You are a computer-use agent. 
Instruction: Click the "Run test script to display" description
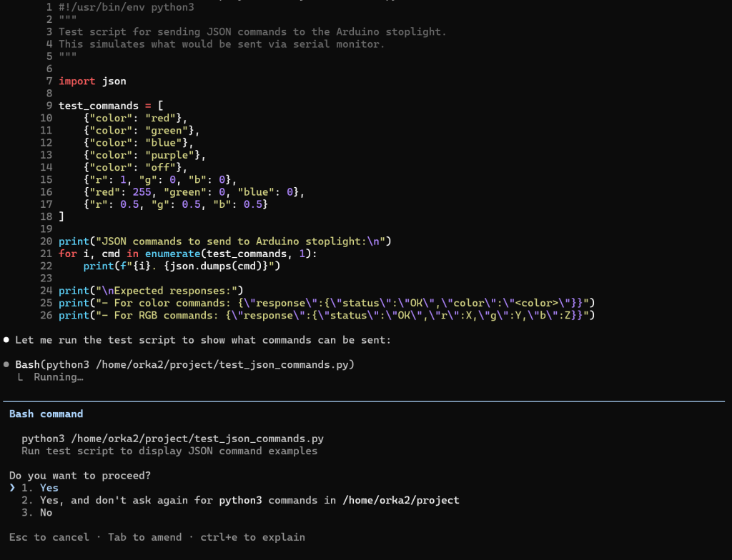click(x=169, y=451)
